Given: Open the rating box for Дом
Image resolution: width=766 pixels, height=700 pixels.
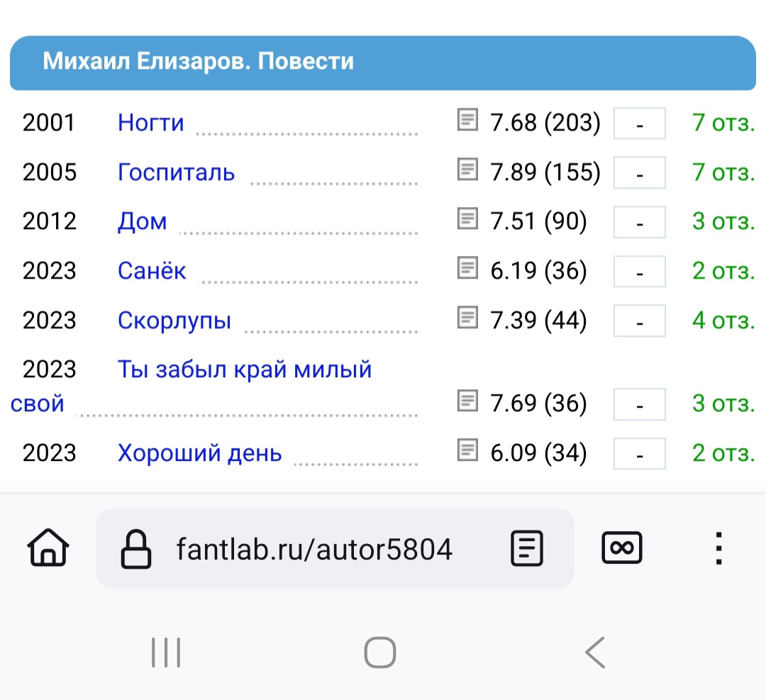Looking at the screenshot, I should coord(640,222).
